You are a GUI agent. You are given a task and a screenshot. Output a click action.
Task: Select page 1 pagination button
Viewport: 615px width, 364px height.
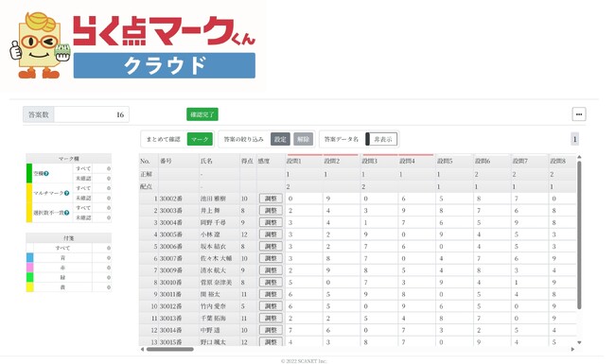coord(574,139)
